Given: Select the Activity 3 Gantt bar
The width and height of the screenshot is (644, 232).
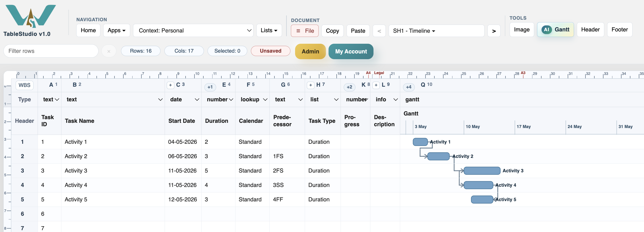Looking at the screenshot, I should [x=482, y=171].
